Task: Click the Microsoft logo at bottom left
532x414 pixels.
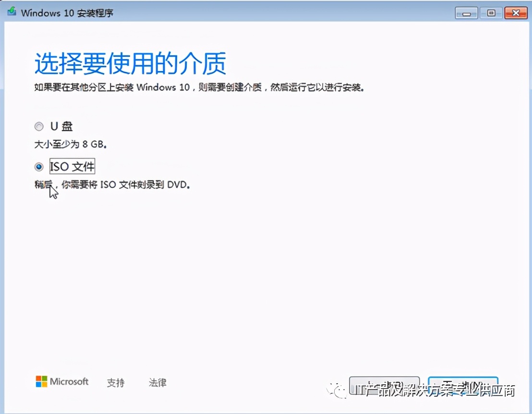Action: coord(61,382)
